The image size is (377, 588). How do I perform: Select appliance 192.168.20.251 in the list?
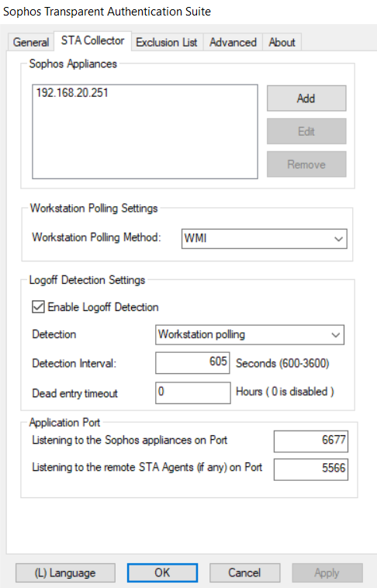(x=72, y=92)
